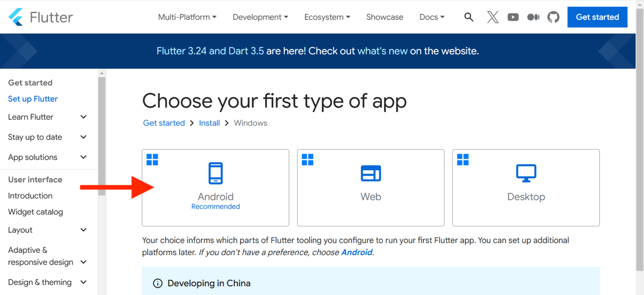This screenshot has height=295, width=644.
Task: Click the info icon beside Developing in China
Action: coord(157,283)
